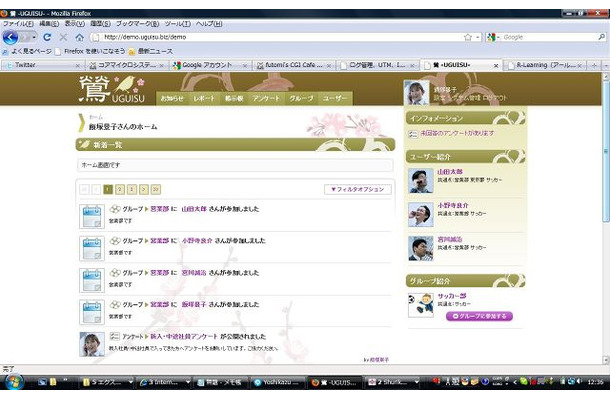Screen dimensions: 610x400
Task: Click 小野寺良介's profile photo in sidebar
Action: pos(421,214)
